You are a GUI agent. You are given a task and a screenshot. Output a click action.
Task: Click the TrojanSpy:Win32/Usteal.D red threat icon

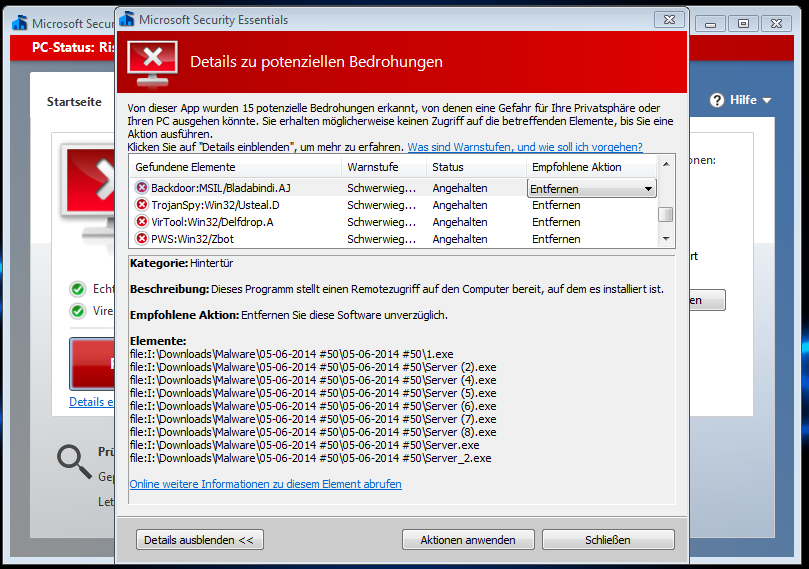(x=141, y=205)
